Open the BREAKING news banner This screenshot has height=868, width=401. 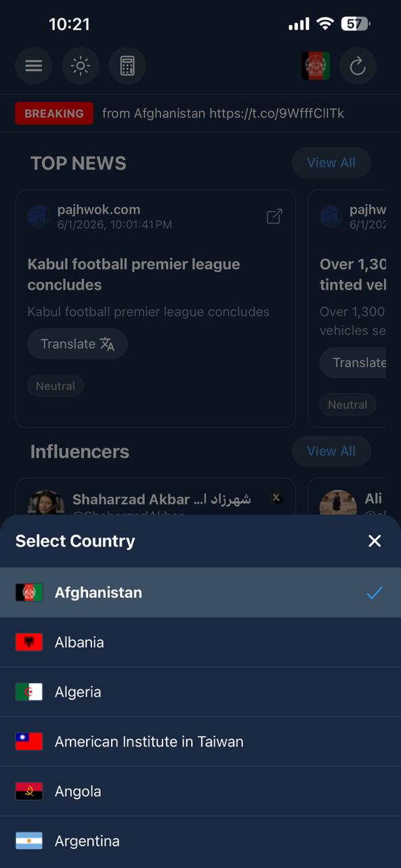pyautogui.click(x=54, y=113)
